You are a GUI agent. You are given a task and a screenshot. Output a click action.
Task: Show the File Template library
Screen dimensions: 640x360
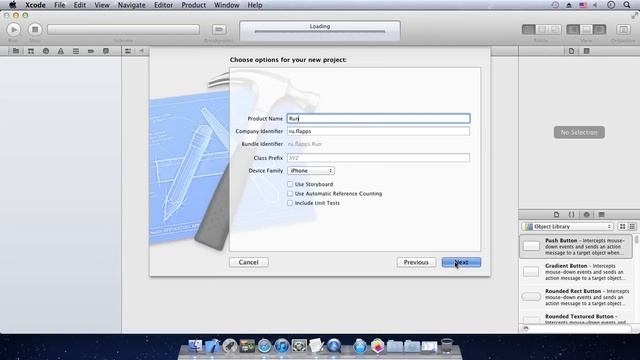click(556, 214)
